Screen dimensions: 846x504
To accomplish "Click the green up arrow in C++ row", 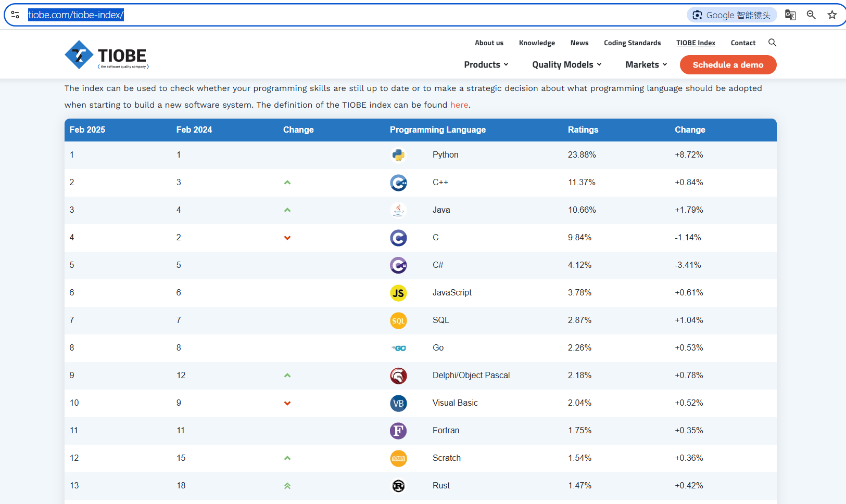I will (x=287, y=183).
